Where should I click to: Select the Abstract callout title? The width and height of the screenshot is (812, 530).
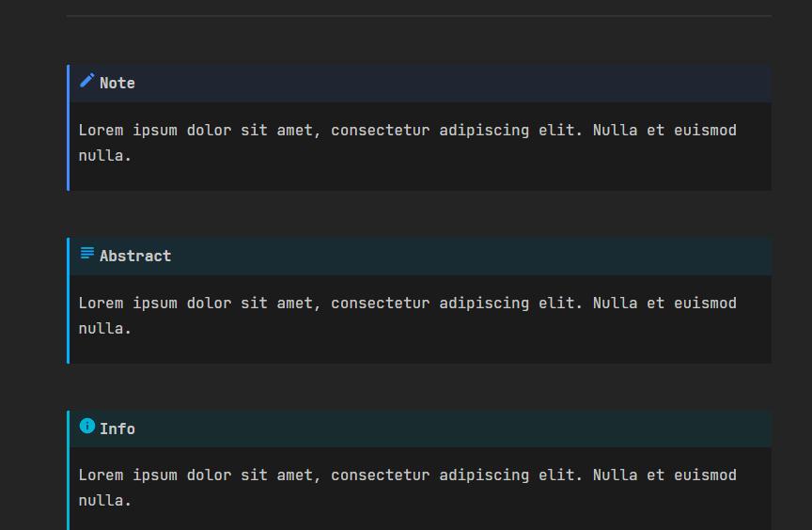coord(135,257)
